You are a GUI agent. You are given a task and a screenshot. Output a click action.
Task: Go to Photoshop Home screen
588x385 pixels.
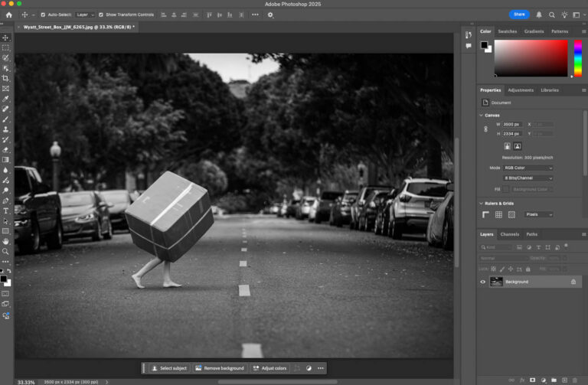pyautogui.click(x=9, y=15)
